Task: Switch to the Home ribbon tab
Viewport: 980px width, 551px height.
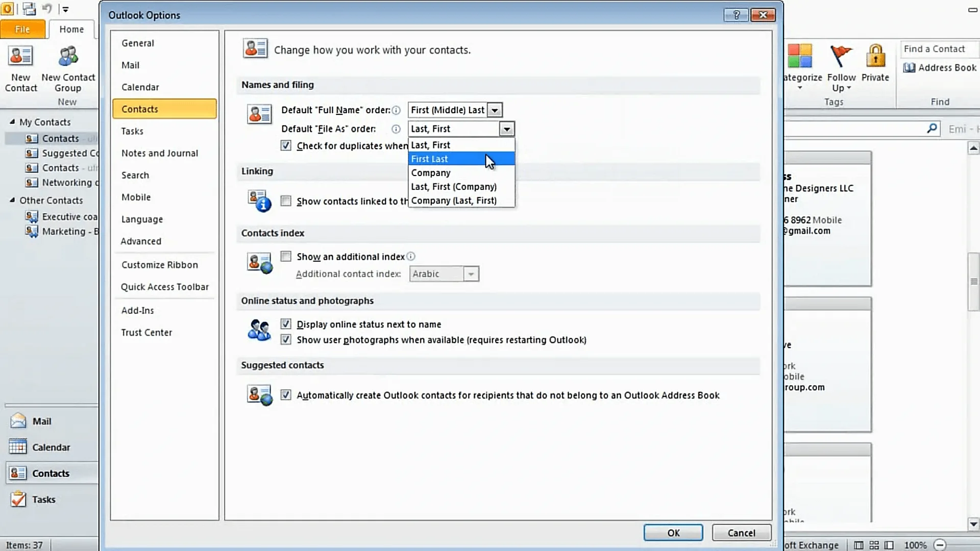Action: pos(71,30)
